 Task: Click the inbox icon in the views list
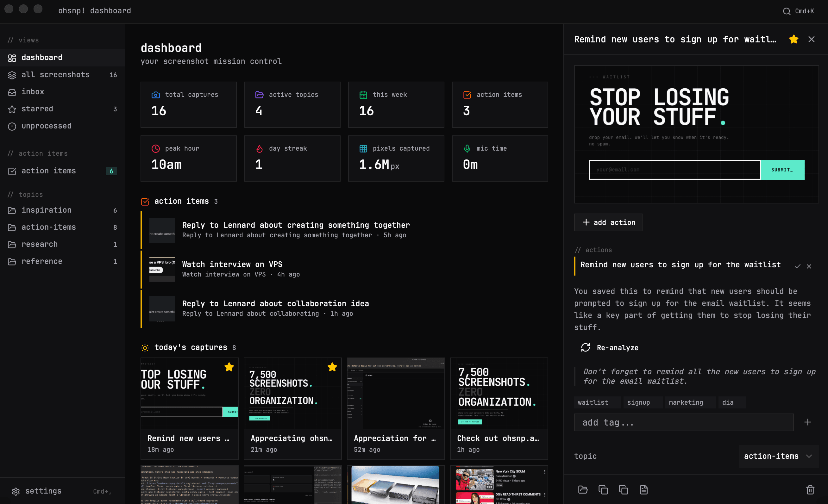tap(12, 92)
